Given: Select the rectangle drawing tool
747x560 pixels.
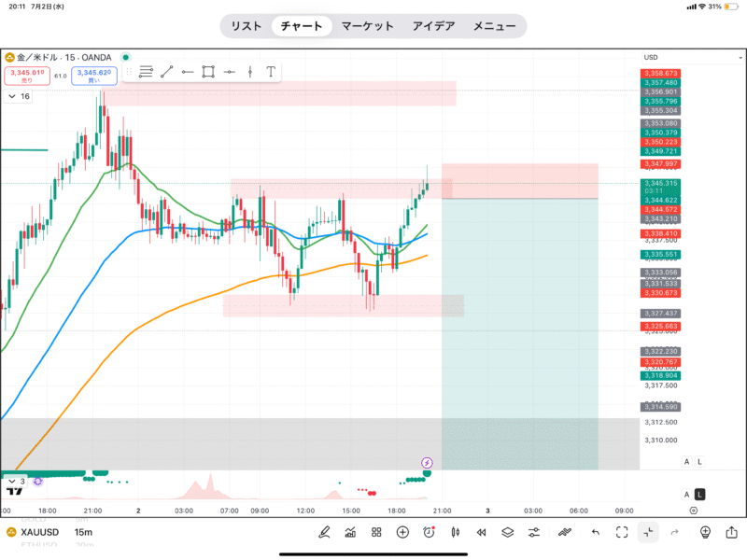Looking at the screenshot, I should point(208,71).
